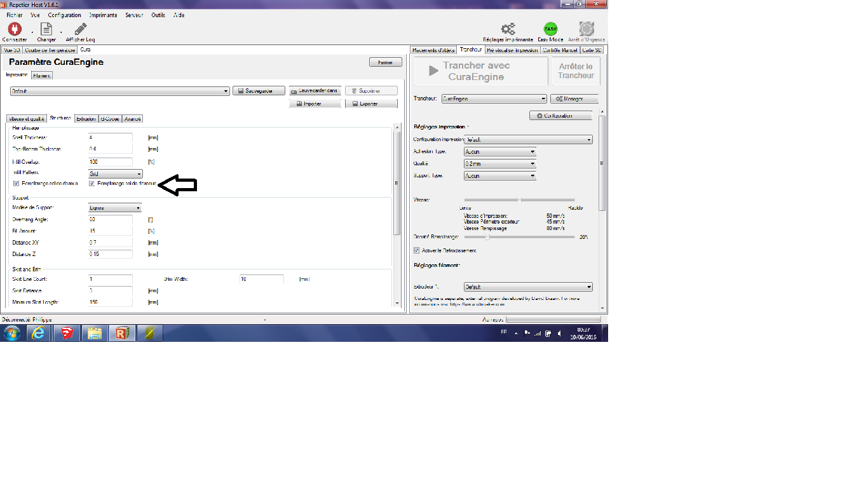Click the Shell Thickness input field
The image size is (868, 488).
pyautogui.click(x=111, y=137)
